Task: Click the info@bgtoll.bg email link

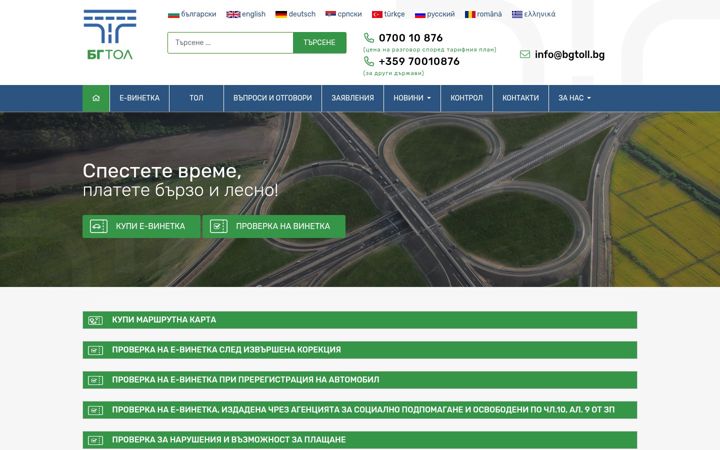Action: [569, 55]
